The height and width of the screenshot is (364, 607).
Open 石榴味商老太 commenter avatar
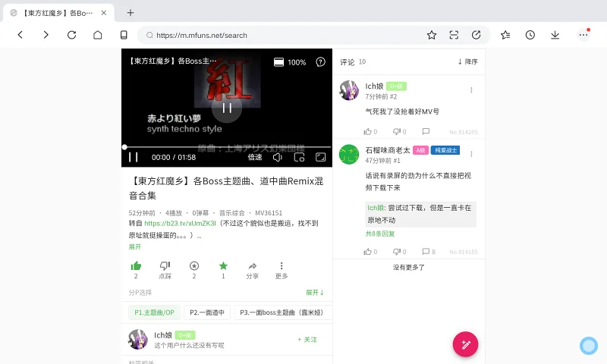click(x=349, y=155)
